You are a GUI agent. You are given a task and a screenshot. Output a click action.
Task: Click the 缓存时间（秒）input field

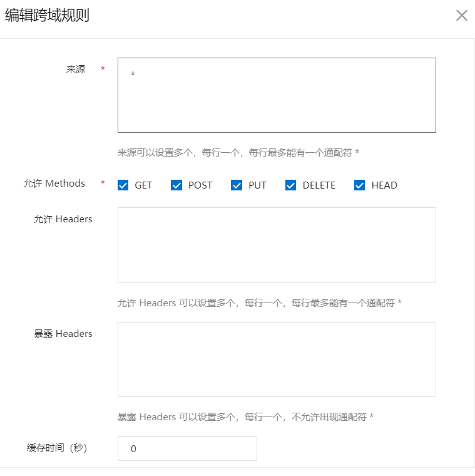pyautogui.click(x=187, y=448)
